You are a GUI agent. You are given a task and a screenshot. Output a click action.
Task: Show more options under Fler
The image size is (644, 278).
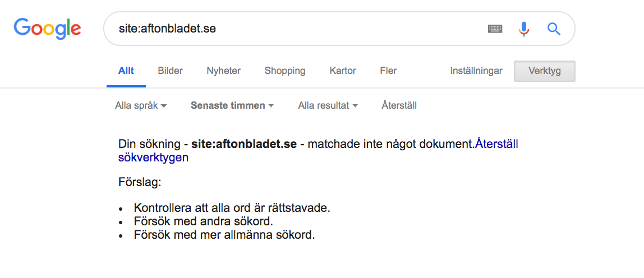pyautogui.click(x=388, y=71)
